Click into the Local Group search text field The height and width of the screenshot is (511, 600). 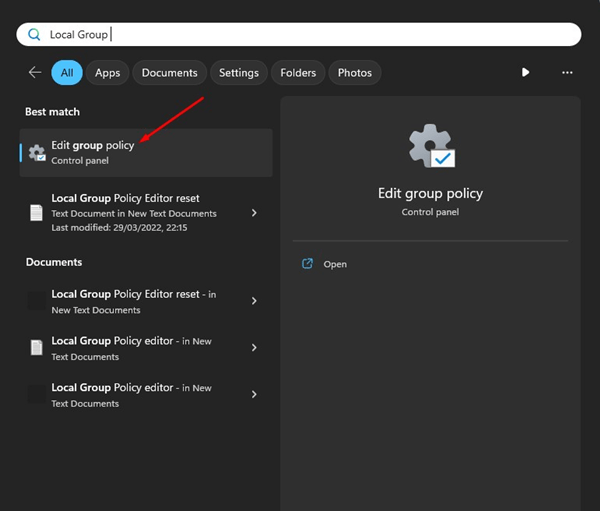point(300,34)
